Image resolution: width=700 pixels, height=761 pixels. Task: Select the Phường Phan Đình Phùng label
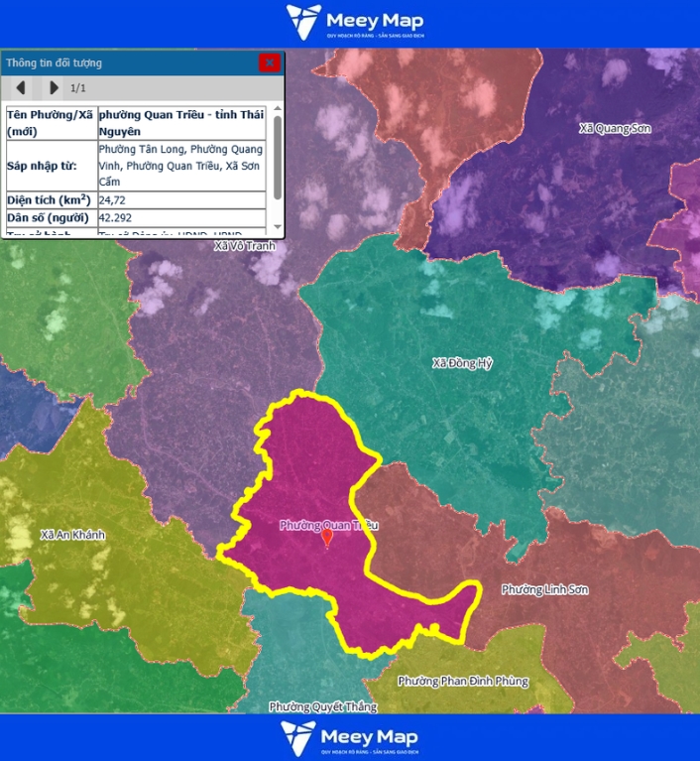(462, 682)
